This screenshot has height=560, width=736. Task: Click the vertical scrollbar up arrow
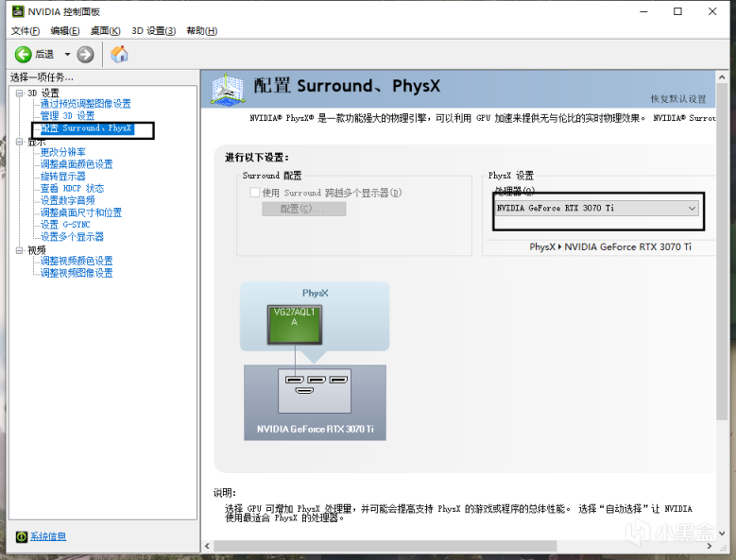722,76
